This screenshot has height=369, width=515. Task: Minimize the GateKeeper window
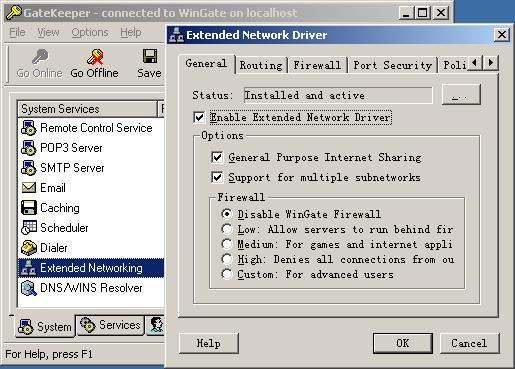coord(406,13)
